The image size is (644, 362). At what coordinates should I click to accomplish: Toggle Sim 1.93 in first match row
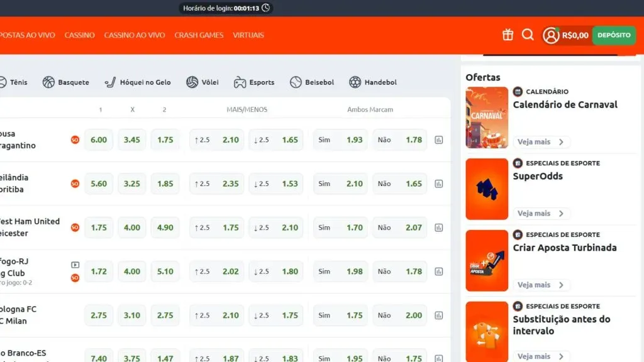pos(340,140)
